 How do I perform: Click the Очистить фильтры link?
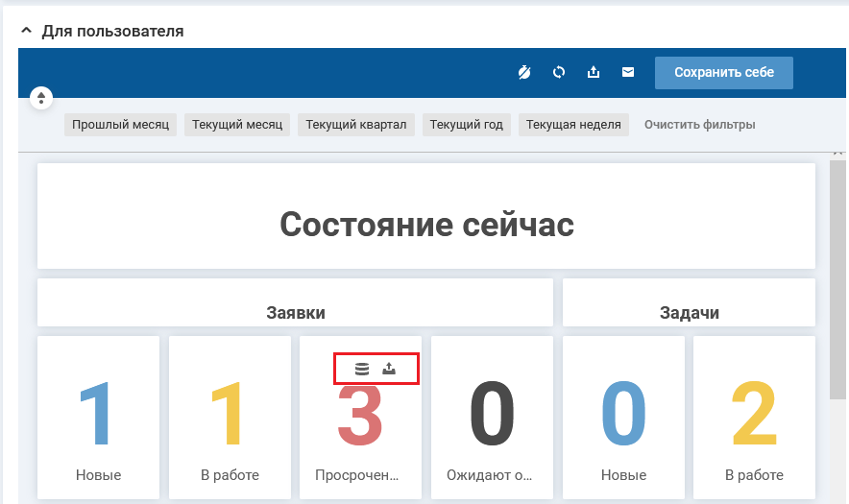[x=699, y=125]
